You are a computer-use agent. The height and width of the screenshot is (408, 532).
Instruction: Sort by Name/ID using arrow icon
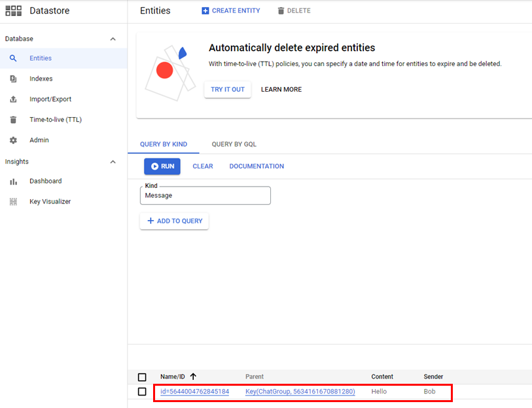tap(193, 377)
